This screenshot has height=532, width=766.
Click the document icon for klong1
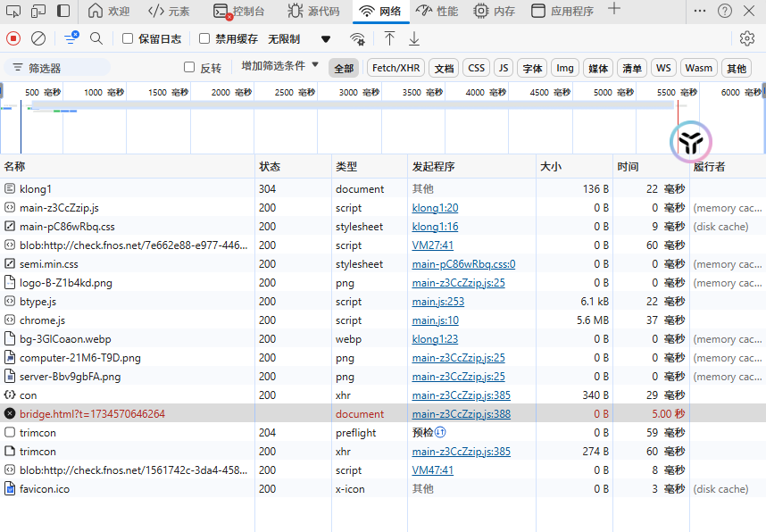[9, 188]
